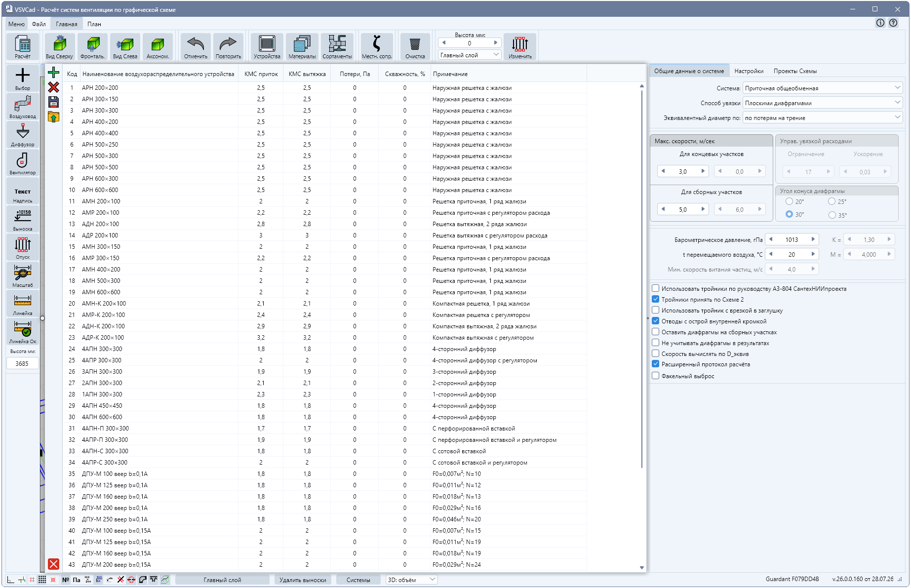The width and height of the screenshot is (911, 588).
Task: Close the device table with bottom red X
Action: point(54,564)
